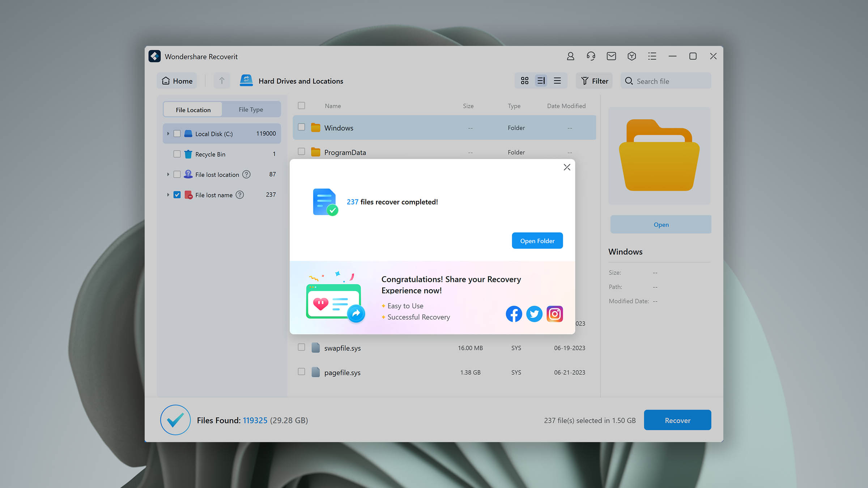Switch to detail preview list view
Screen dimensions: 868x488
(541, 81)
